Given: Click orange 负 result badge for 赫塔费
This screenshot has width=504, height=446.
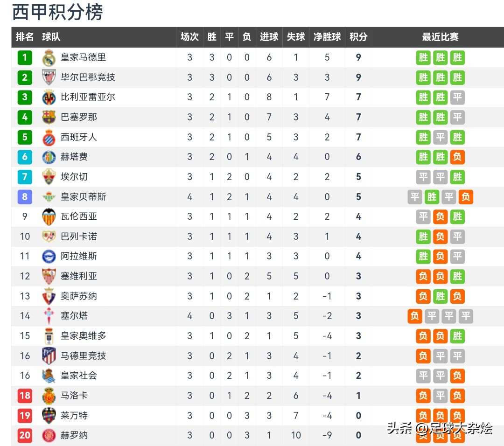Looking at the screenshot, I should coord(457,157).
